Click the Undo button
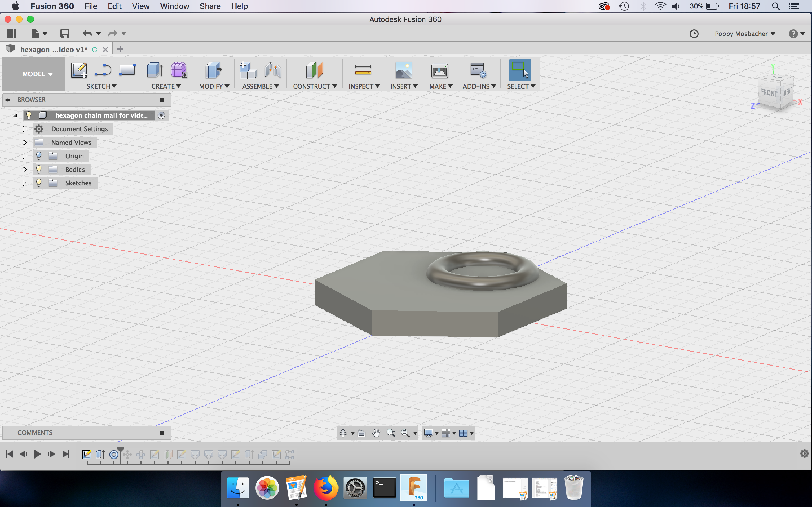This screenshot has height=507, width=812. 88,33
